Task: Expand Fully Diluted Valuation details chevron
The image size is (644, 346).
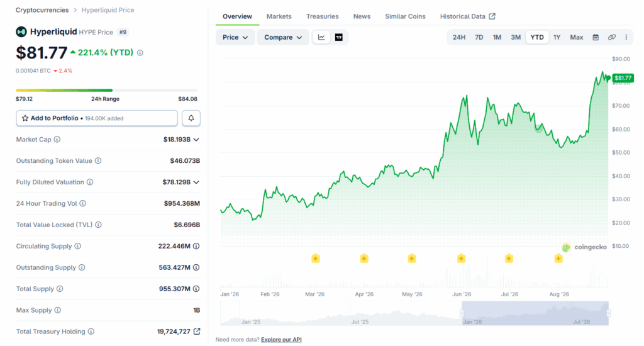Action: click(x=196, y=182)
